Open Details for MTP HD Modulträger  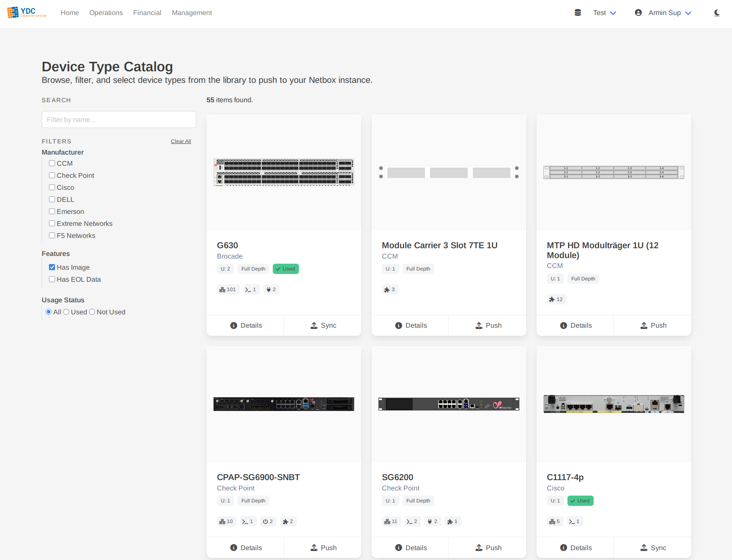[x=575, y=326]
